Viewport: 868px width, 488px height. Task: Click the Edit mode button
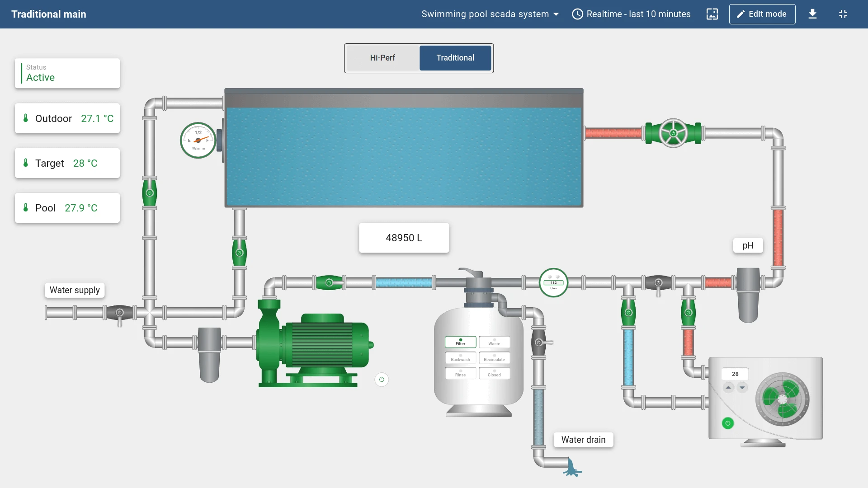point(762,14)
